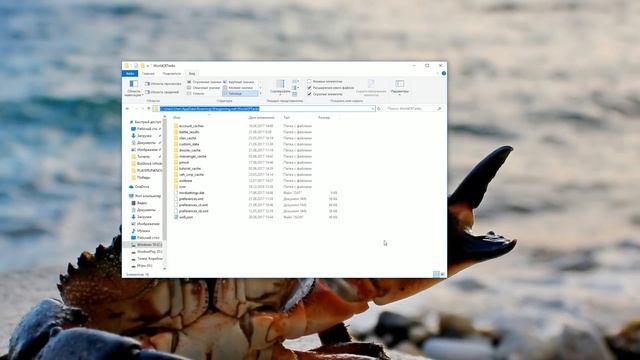Refresh the folder via address bar icon

point(379,109)
